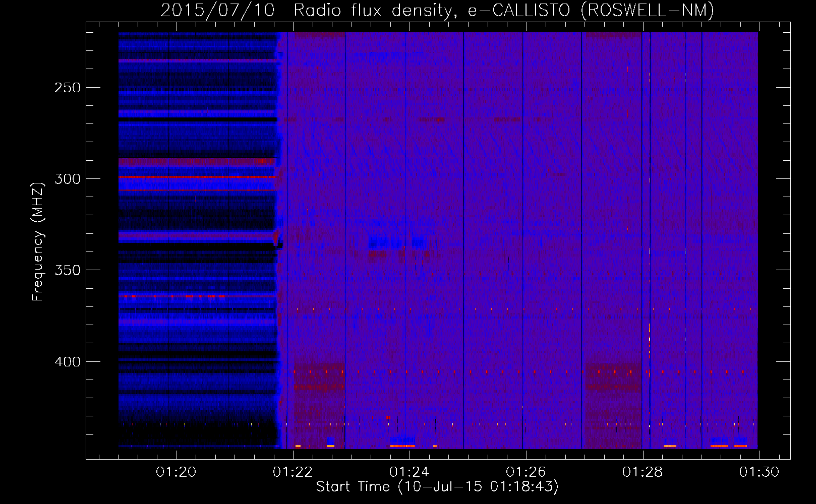Select the 400 frequency tick label
The height and width of the screenshot is (504, 816).
pos(68,362)
